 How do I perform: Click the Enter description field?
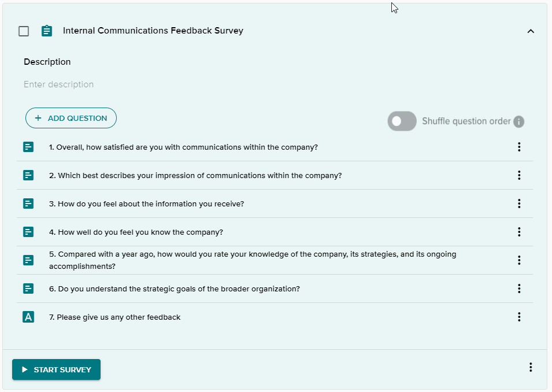[58, 84]
